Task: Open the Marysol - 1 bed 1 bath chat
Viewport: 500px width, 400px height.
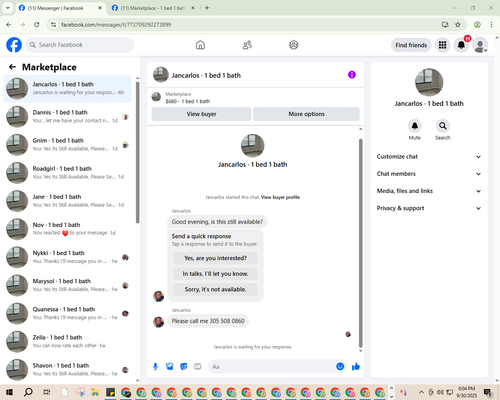Action: click(x=67, y=285)
